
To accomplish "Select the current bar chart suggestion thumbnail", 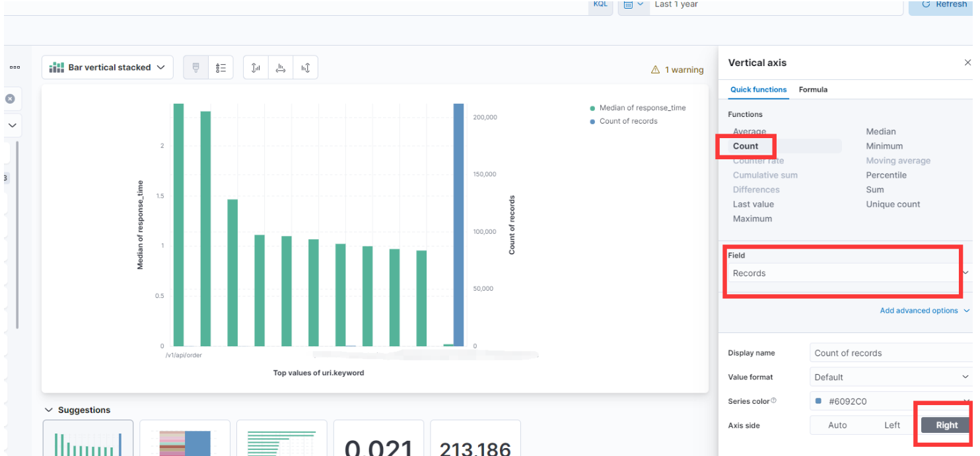I will 88,438.
